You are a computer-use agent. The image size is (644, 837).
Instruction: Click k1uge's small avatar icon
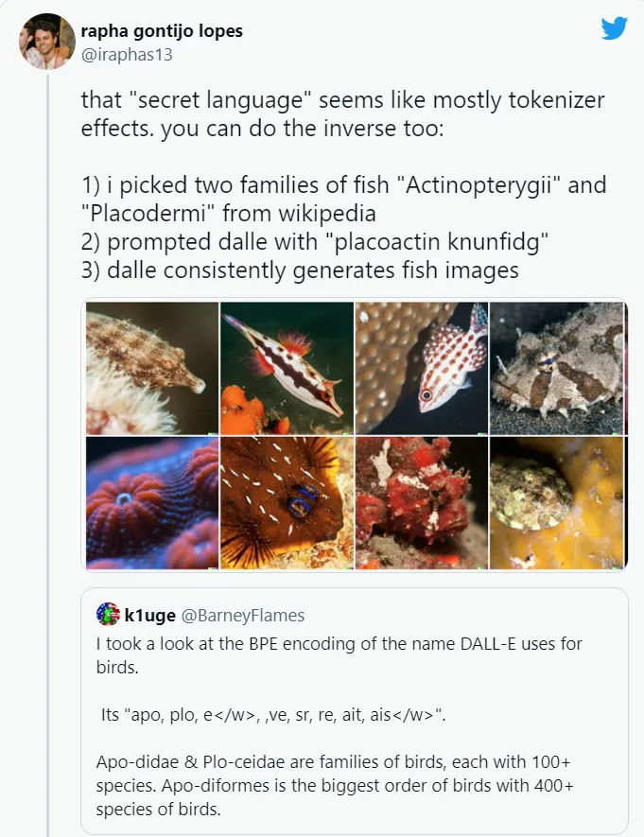tap(108, 615)
